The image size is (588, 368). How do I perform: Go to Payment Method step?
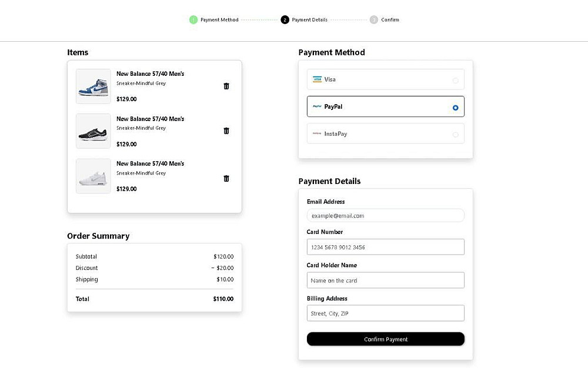[219, 20]
